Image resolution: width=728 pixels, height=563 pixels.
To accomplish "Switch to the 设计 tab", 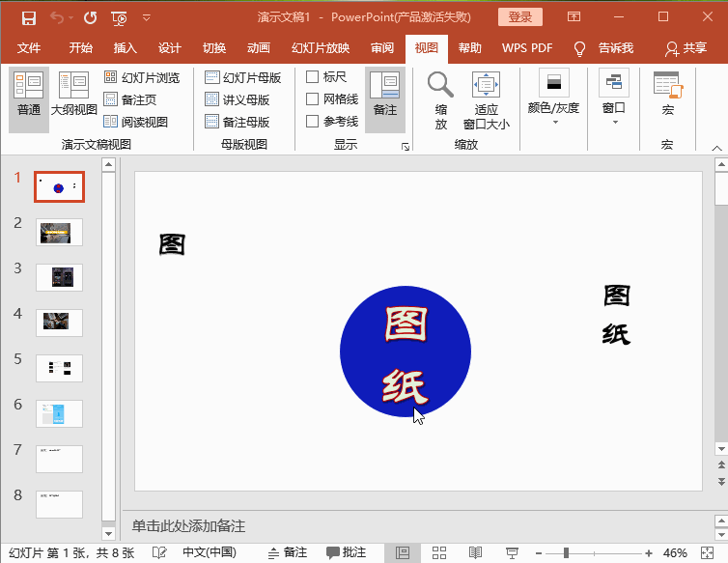I will (x=170, y=48).
